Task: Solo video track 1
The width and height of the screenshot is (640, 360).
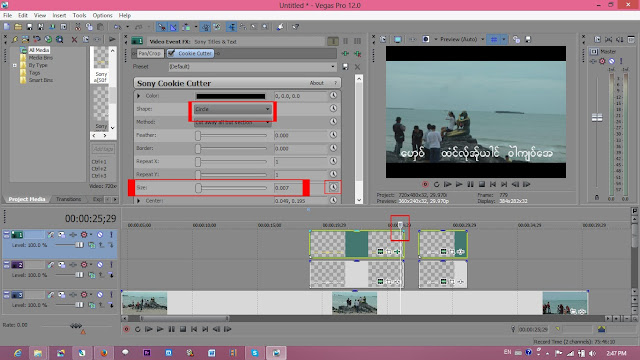Action: (111, 235)
